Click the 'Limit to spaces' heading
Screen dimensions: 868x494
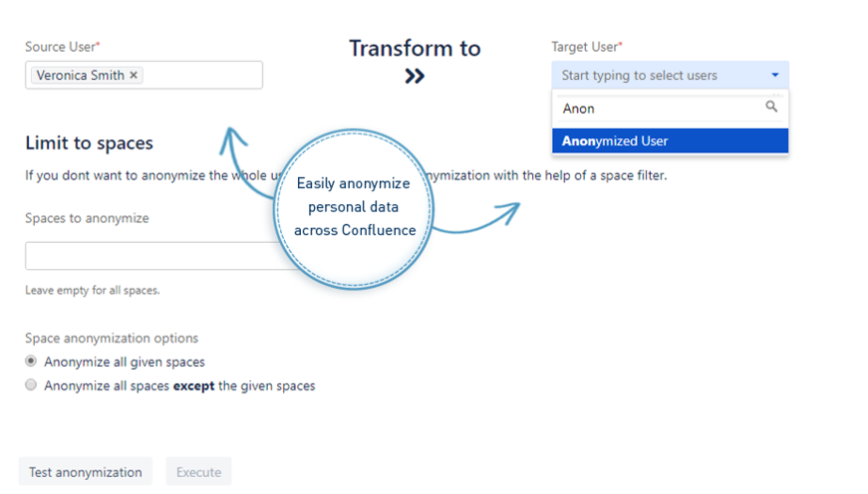coord(89,143)
